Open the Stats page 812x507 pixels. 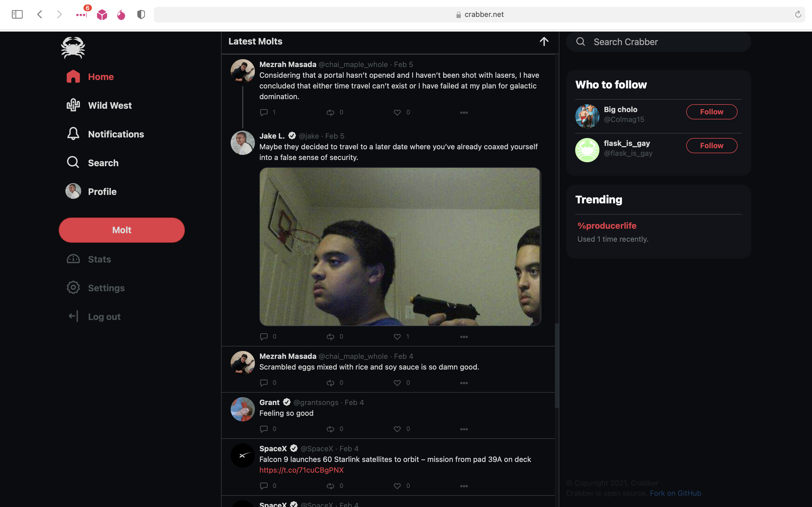point(99,259)
